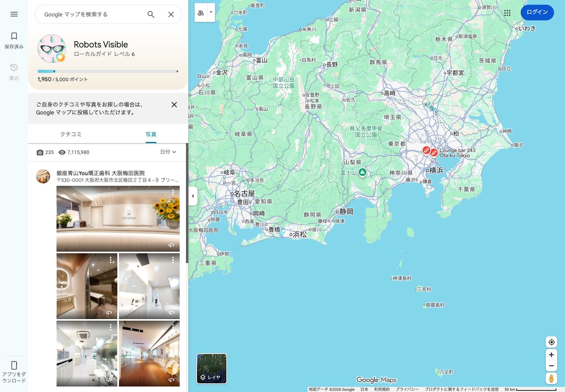Click the eye views count icon
Screen dimensions: 565x392
click(62, 152)
